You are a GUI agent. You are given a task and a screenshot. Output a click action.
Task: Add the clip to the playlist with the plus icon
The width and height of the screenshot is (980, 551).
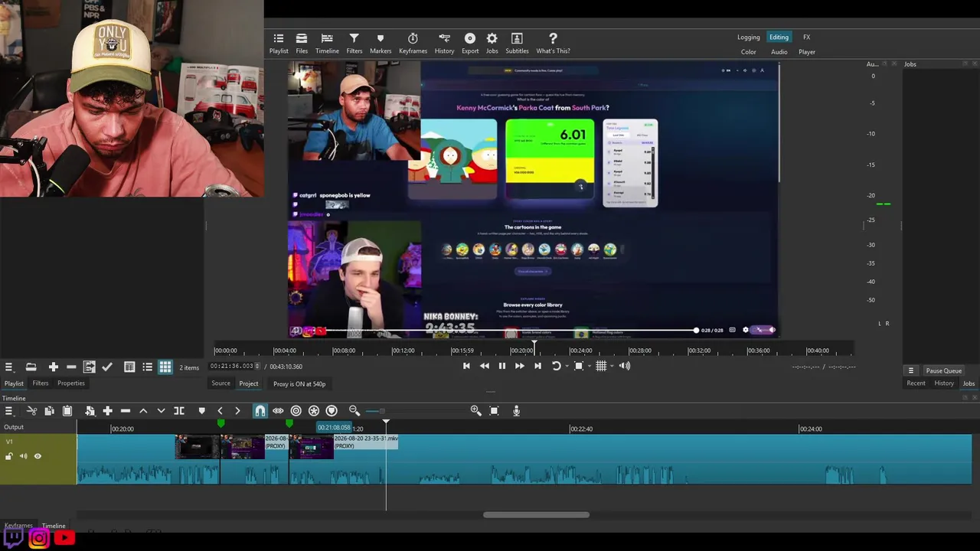pyautogui.click(x=54, y=367)
